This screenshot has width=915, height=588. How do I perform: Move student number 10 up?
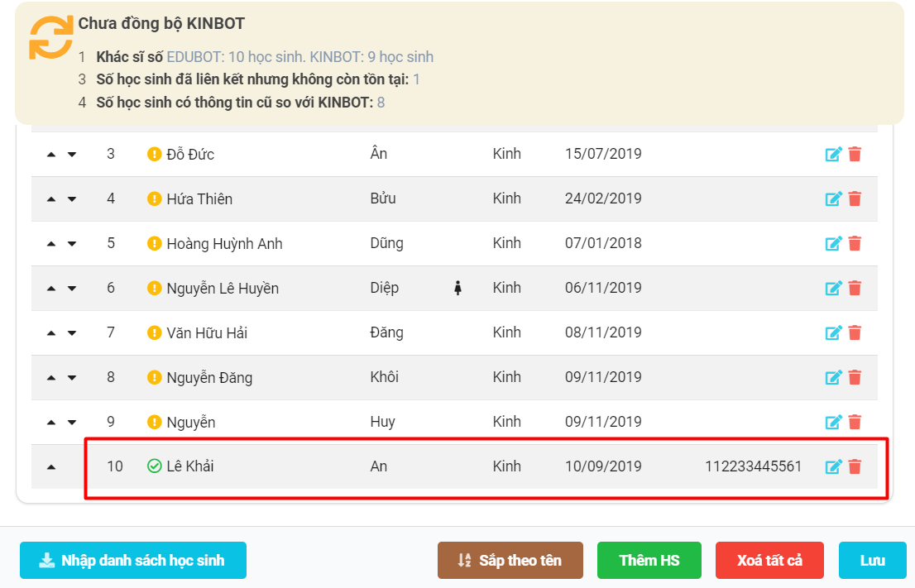point(51,467)
